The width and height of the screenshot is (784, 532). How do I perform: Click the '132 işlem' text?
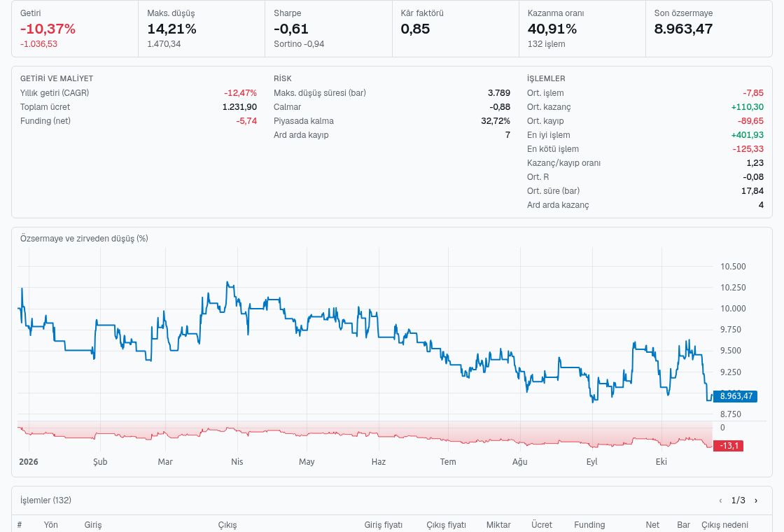tap(546, 44)
